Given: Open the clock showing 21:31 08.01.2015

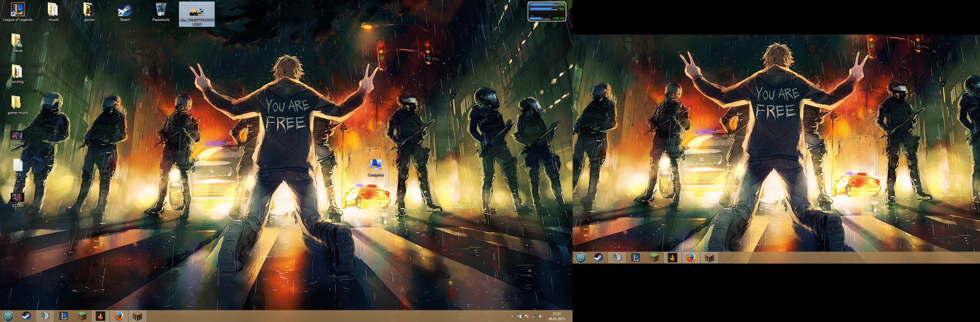Looking at the screenshot, I should [x=557, y=317].
